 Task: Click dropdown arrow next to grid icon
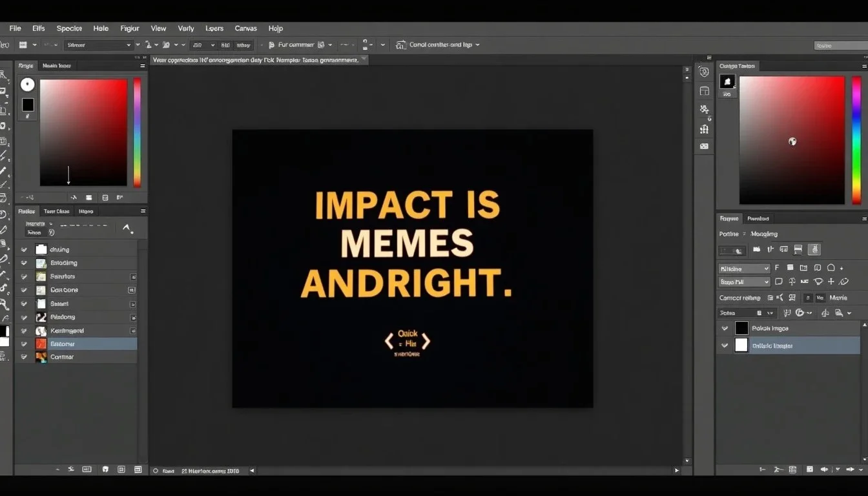point(36,45)
